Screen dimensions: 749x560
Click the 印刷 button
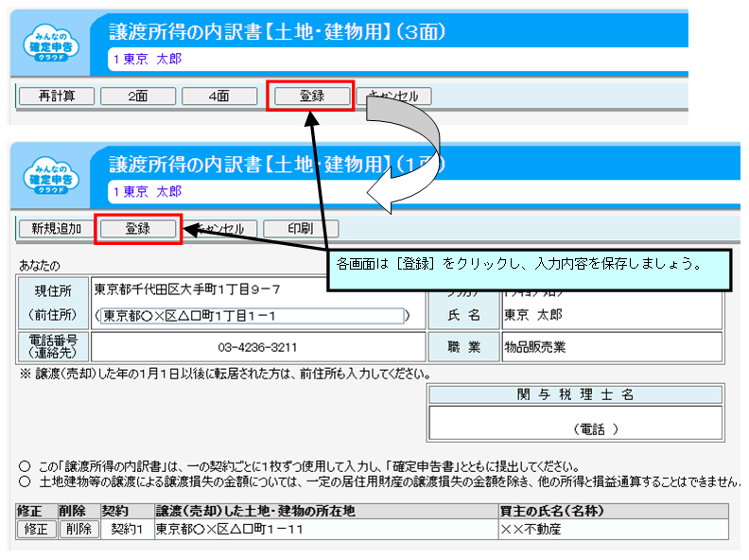point(301,228)
